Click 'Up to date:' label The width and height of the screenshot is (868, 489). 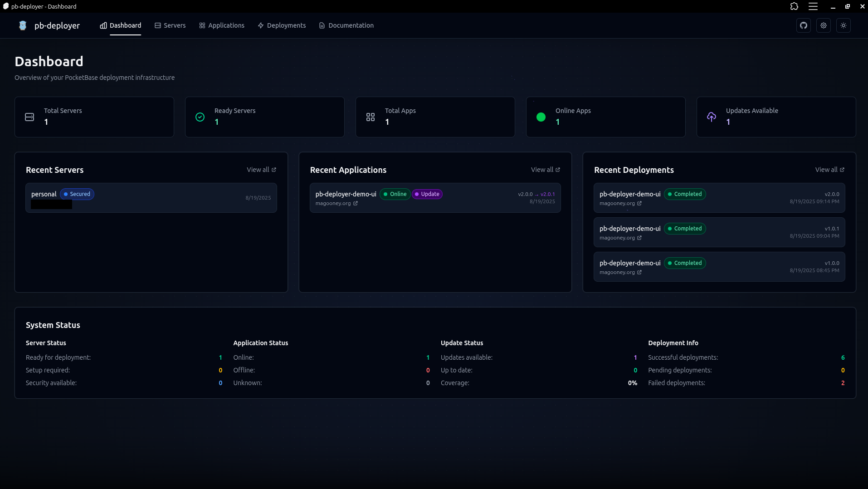tap(457, 370)
